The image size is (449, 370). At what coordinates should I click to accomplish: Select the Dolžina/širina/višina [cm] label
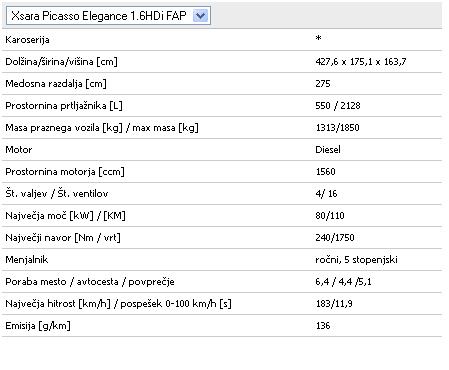[61, 62]
